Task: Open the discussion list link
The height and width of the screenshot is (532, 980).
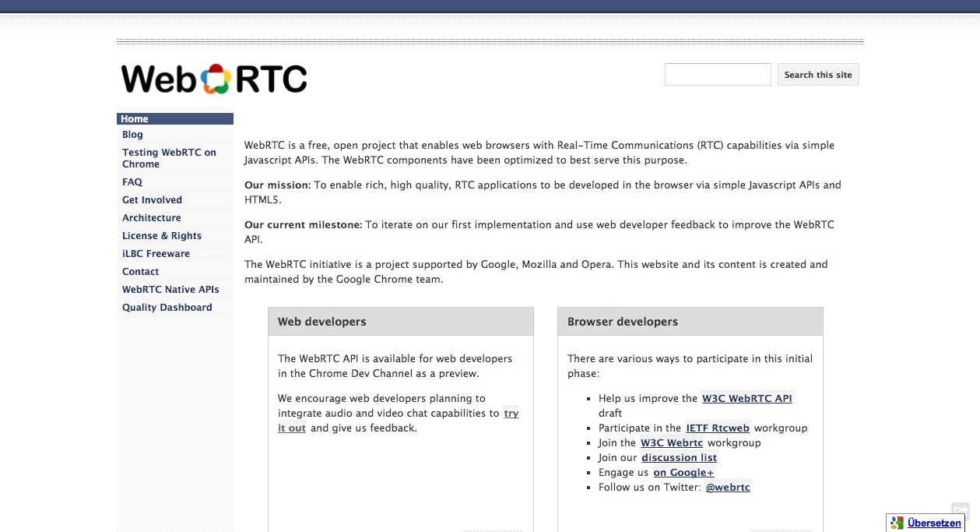Action: click(680, 458)
